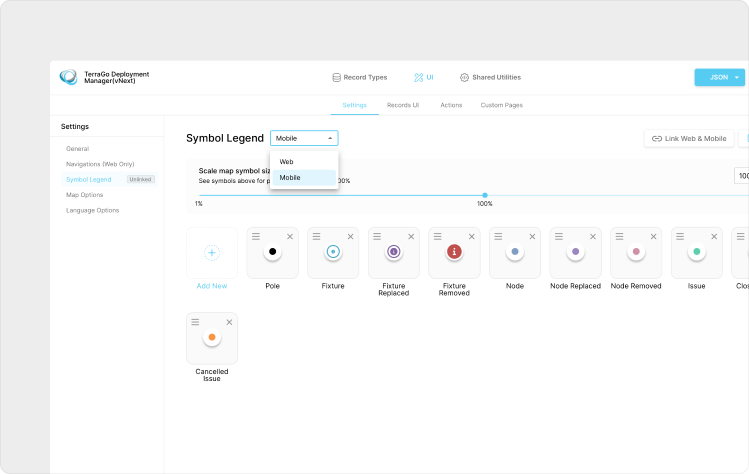Screen dimensions: 749x474
Task: Open the Actions tab
Action: (451, 105)
